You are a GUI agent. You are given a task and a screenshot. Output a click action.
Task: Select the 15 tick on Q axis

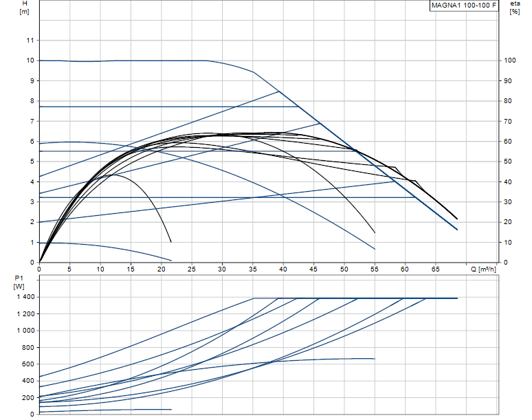point(131,269)
